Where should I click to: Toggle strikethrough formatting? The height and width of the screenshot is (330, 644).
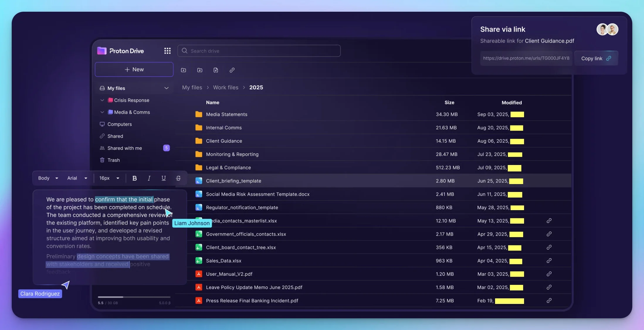tap(178, 178)
